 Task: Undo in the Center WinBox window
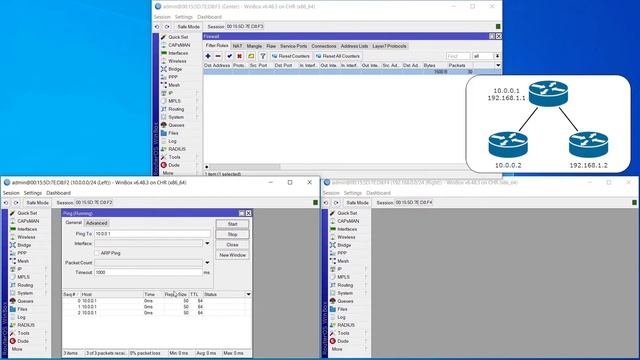pos(157,27)
